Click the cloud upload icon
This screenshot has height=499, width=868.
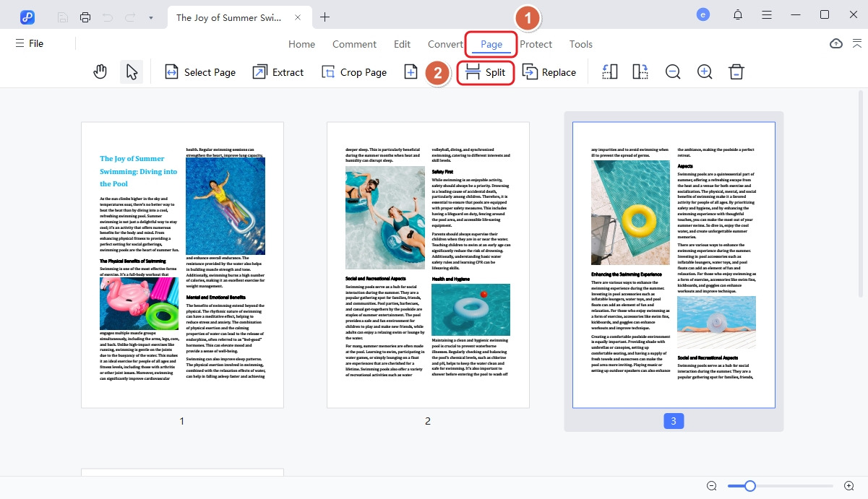coord(836,43)
